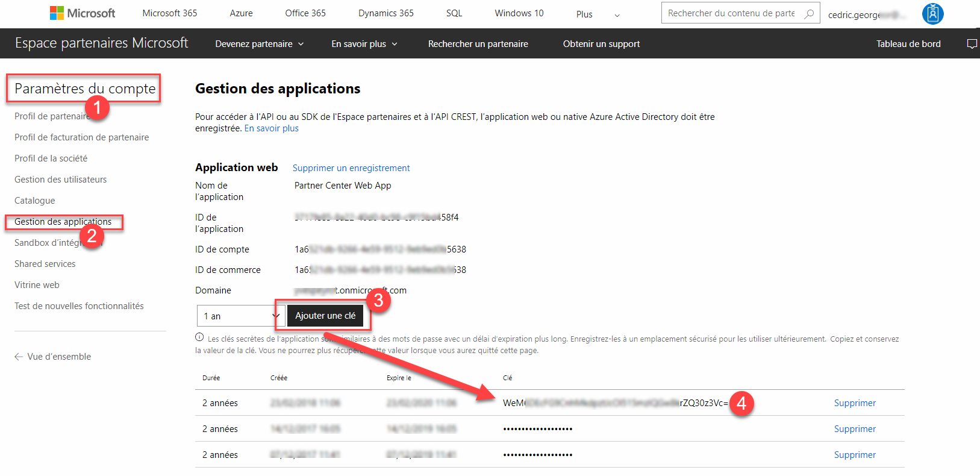Open Vitrine web in sidebar
This screenshot has height=476, width=980.
click(x=37, y=285)
